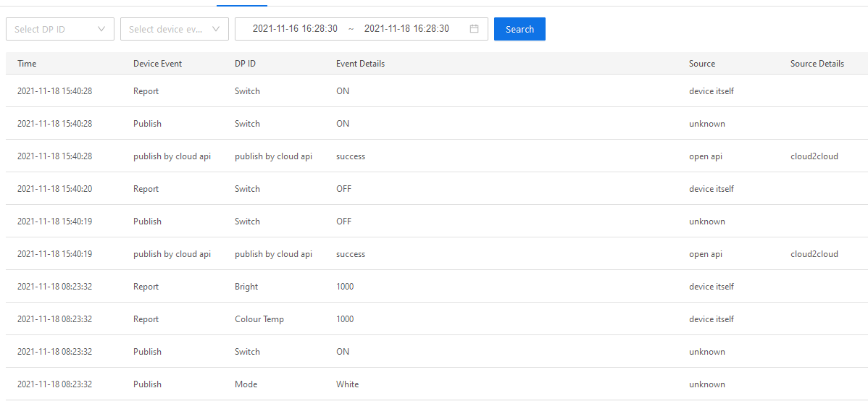This screenshot has height=409, width=868.
Task: Click Publish in the Mode row
Action: coord(147,384)
